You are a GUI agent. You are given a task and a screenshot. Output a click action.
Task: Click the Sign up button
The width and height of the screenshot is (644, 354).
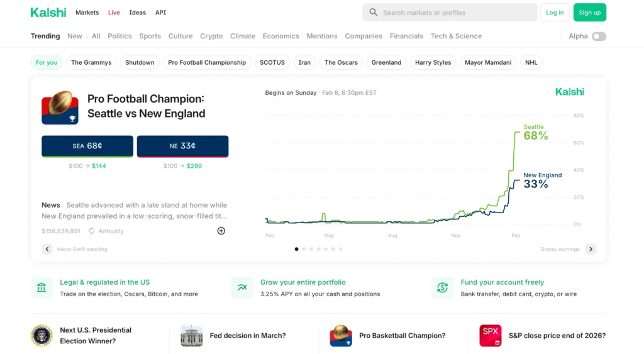coord(589,13)
